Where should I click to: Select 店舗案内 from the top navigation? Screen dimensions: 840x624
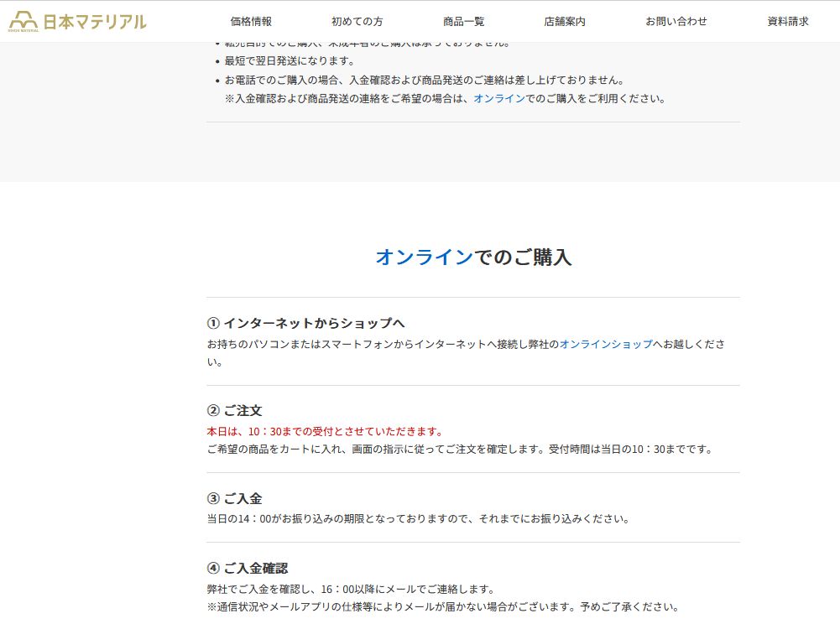click(564, 22)
